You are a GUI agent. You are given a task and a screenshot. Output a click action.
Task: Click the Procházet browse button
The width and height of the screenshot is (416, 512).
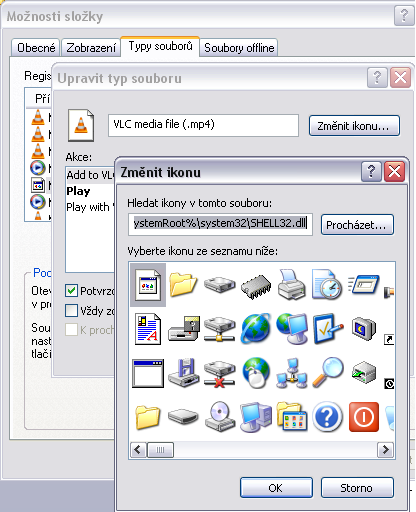pyautogui.click(x=357, y=225)
